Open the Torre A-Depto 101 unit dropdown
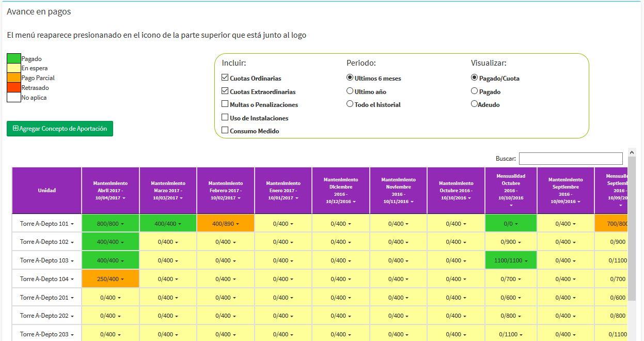 [x=46, y=224]
